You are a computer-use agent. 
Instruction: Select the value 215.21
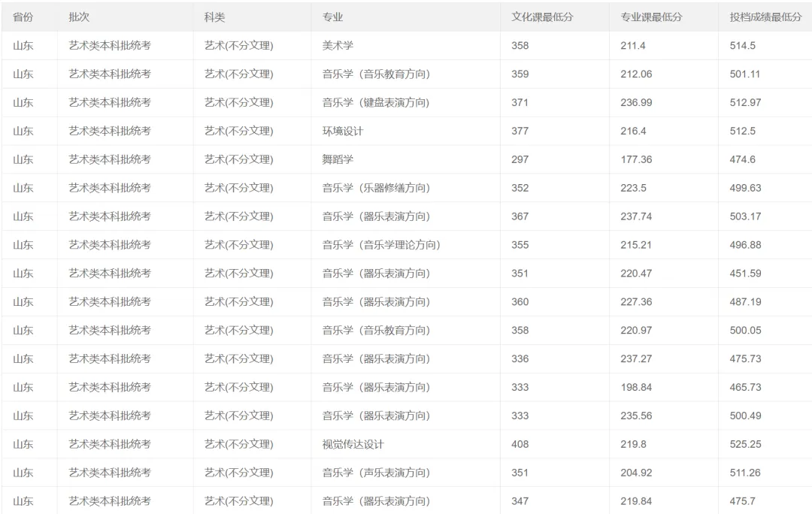(x=636, y=245)
